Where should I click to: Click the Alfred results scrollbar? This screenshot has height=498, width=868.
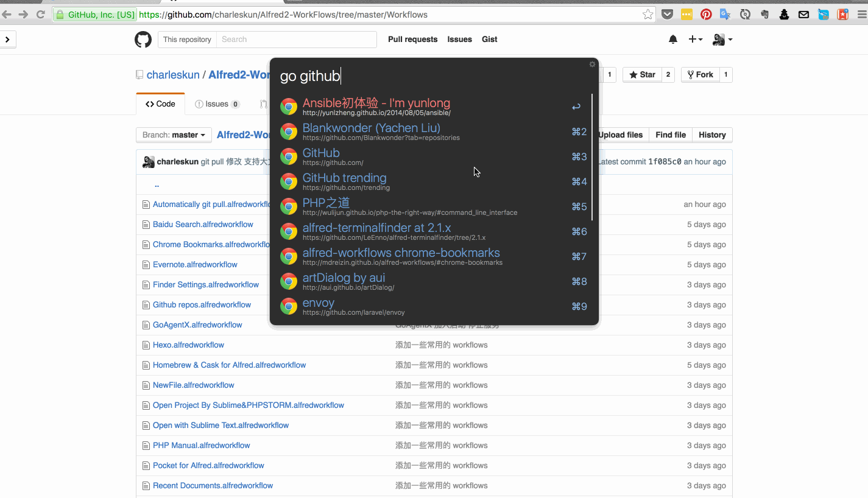point(591,157)
